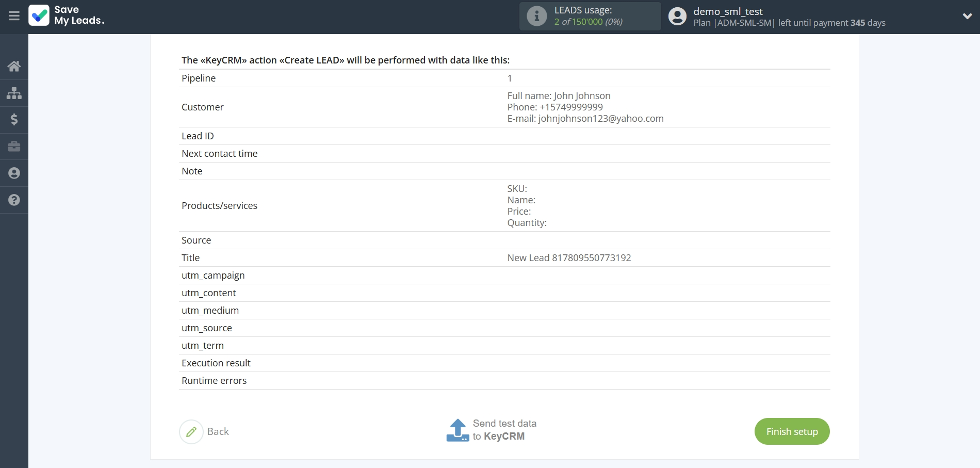Select the Home icon in the sidebar
The width and height of the screenshot is (980, 468).
tap(14, 66)
